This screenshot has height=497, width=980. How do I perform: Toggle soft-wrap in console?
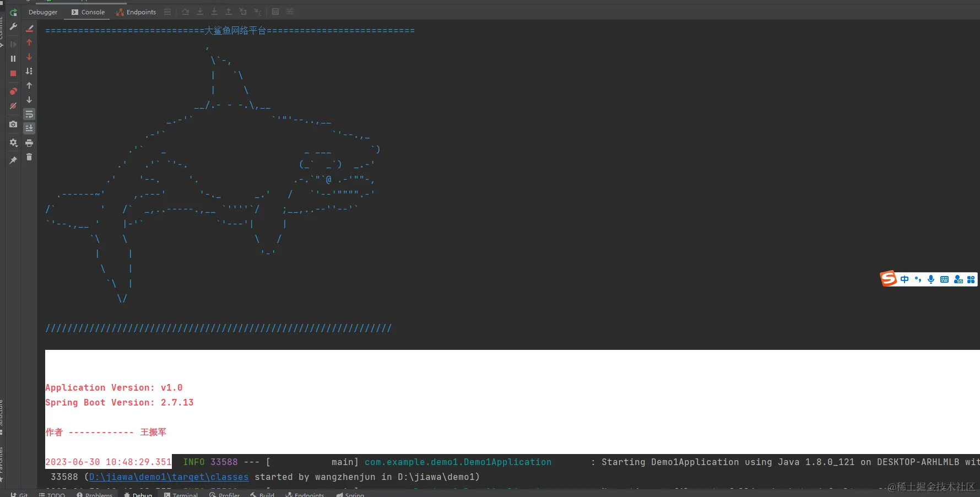[x=29, y=114]
